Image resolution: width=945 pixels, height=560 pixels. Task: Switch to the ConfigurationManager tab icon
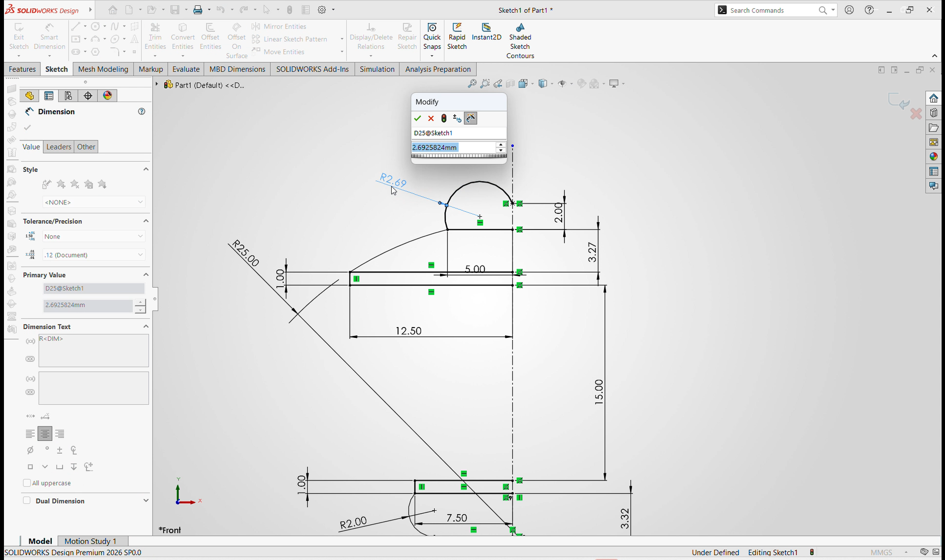click(x=68, y=96)
